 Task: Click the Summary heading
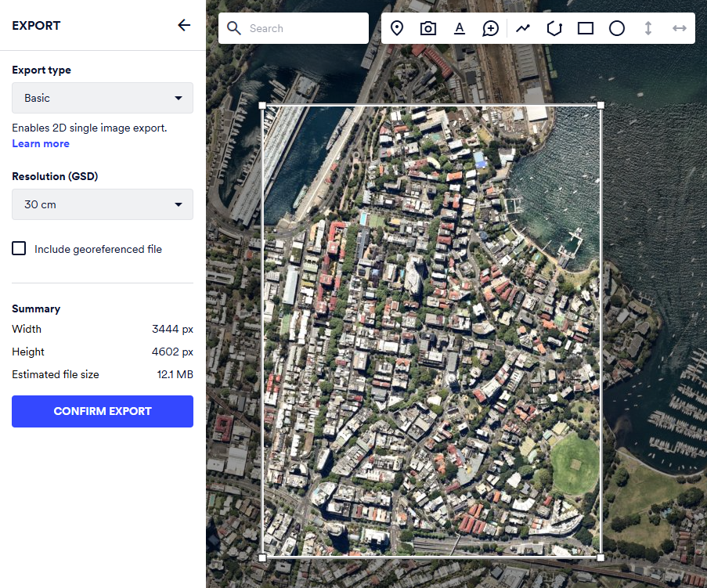pyautogui.click(x=36, y=309)
